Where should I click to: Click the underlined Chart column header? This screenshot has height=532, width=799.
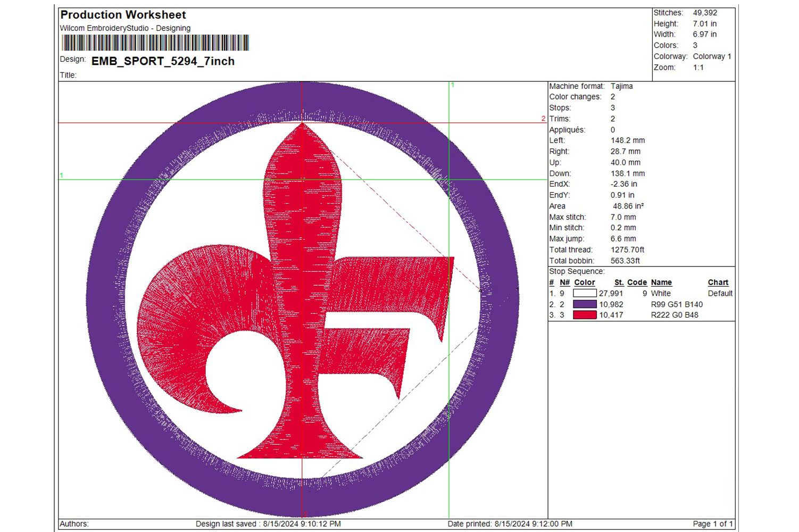[x=718, y=282]
